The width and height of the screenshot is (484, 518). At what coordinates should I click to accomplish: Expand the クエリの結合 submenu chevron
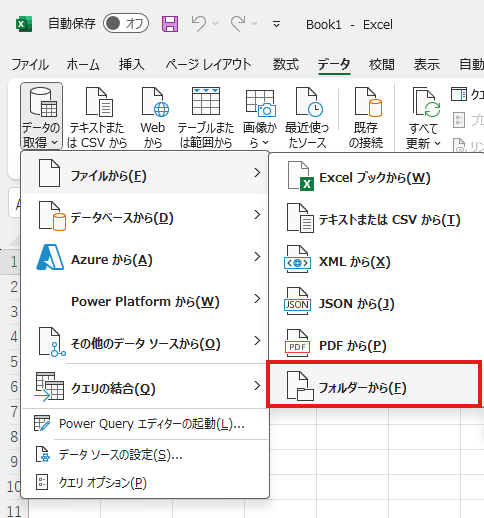257,386
